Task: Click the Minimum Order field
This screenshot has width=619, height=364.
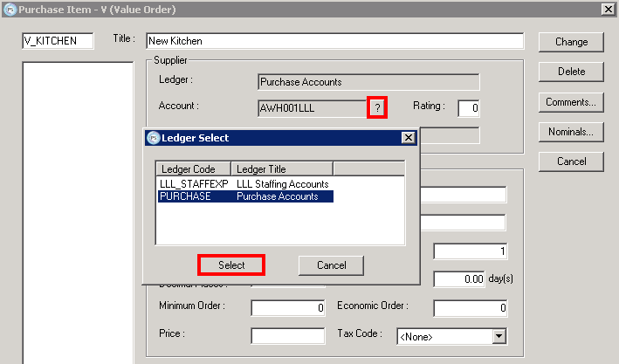Action: (288, 307)
